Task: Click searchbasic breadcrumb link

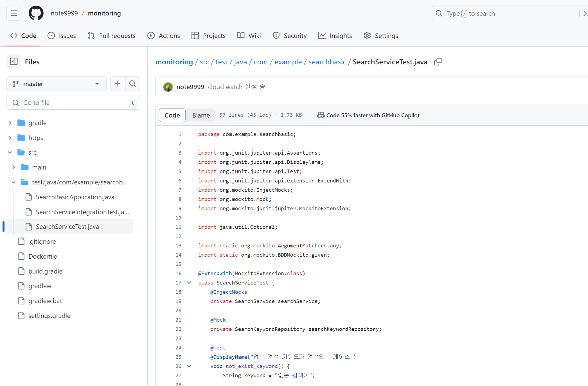Action: [327, 62]
